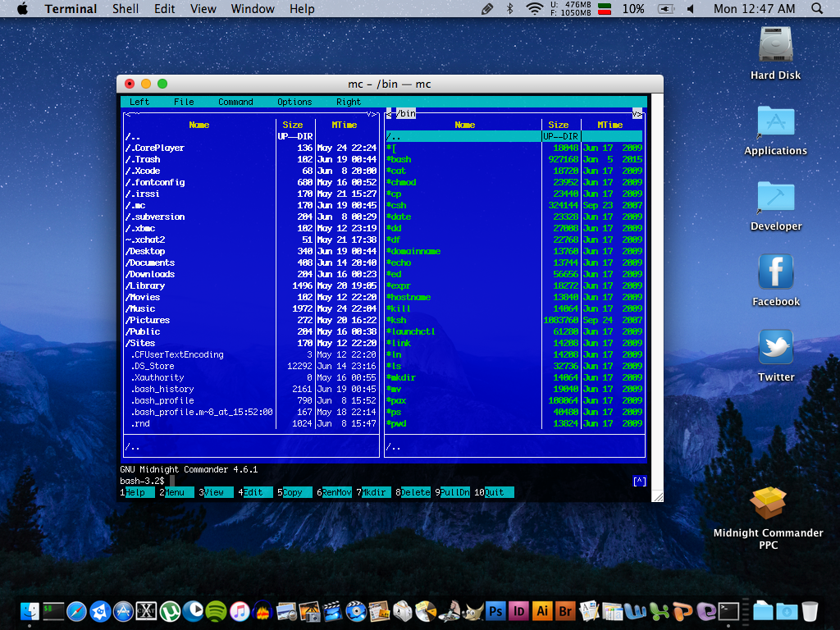Open the Options menu in mc
Screen dimensions: 840x630
coord(294,102)
